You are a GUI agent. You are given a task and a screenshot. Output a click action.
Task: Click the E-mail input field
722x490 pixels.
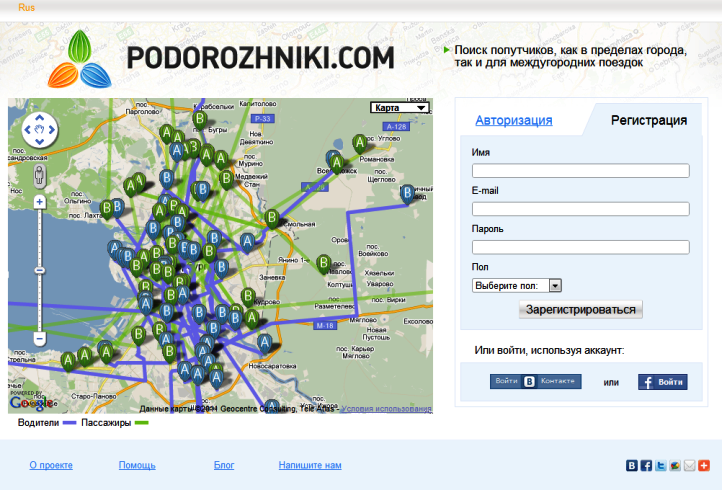click(581, 209)
